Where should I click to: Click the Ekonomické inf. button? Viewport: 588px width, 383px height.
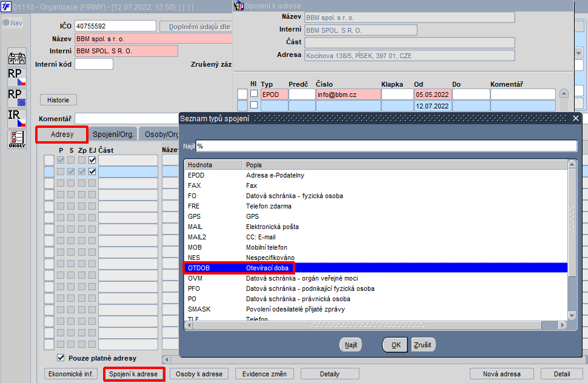click(70, 374)
